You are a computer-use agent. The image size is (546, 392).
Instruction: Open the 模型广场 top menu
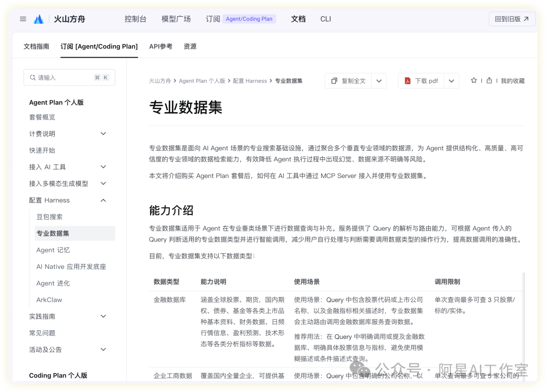176,19
